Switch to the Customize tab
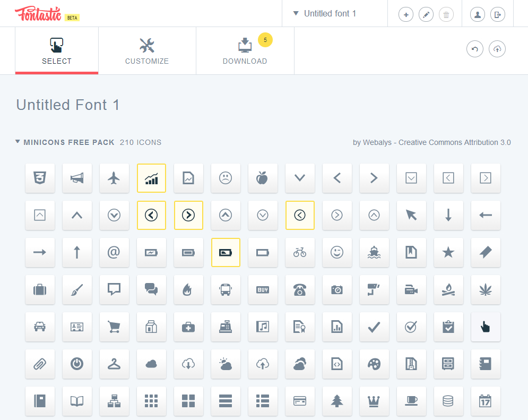This screenshot has height=420, width=528. point(147,51)
